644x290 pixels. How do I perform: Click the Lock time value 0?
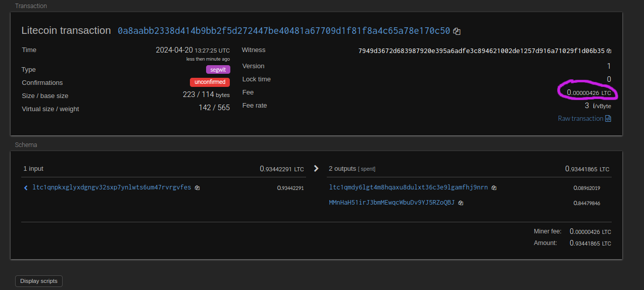pyautogui.click(x=609, y=79)
